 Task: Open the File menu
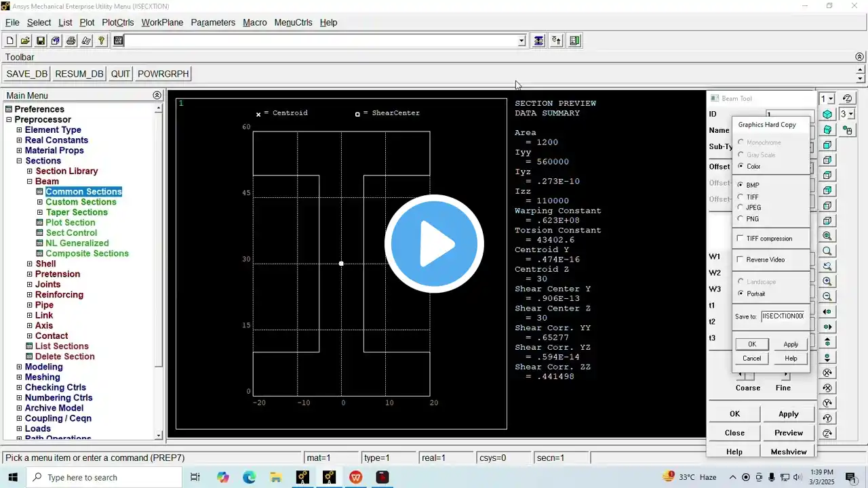point(12,22)
